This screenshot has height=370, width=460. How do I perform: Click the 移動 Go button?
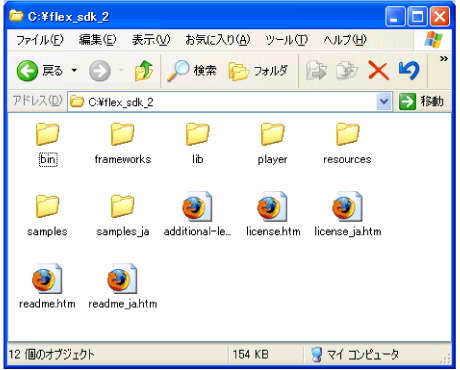[421, 101]
